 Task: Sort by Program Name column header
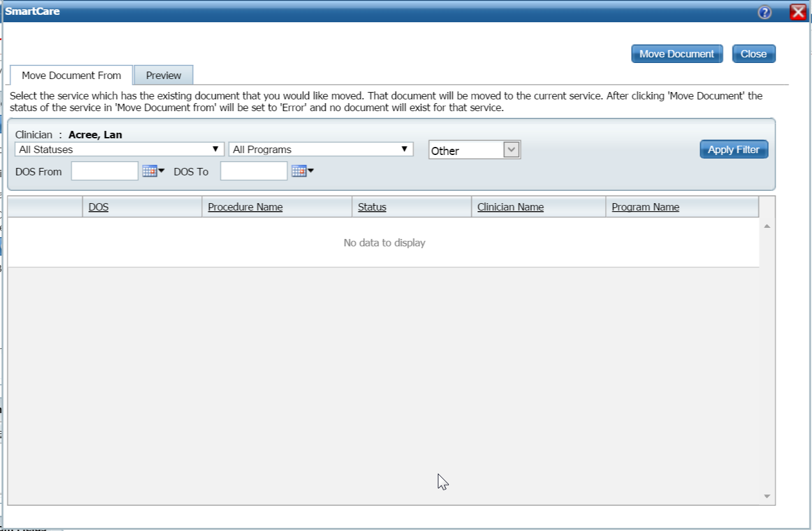(x=645, y=207)
